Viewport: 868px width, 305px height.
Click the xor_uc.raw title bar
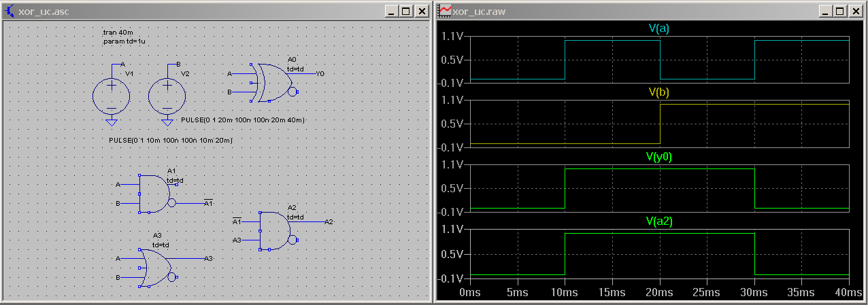point(650,12)
